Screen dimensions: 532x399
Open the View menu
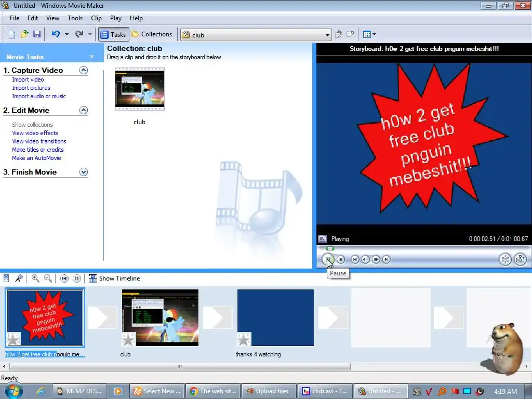click(x=52, y=18)
